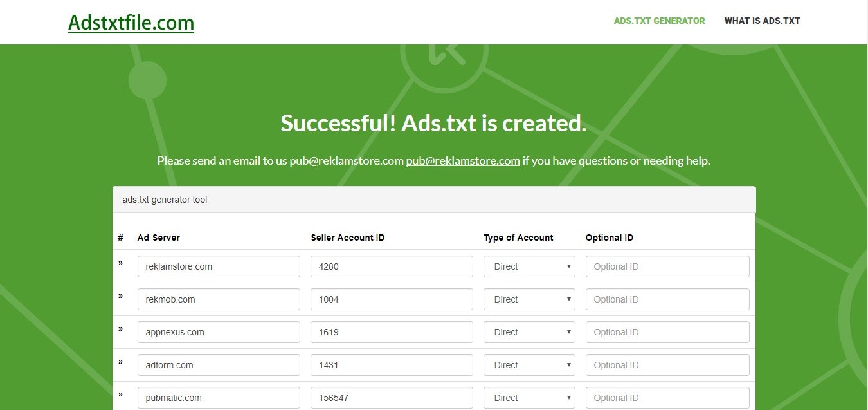Open the Direct dropdown for adform.com

[x=529, y=364]
